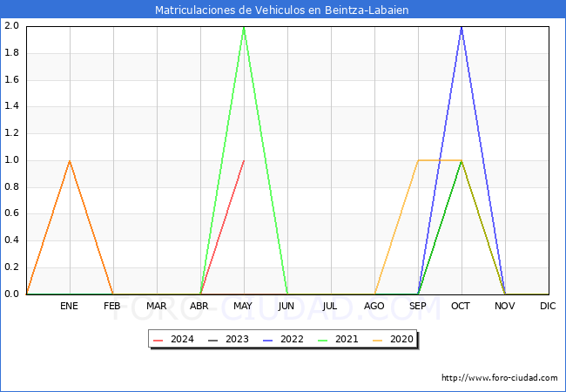Click the MAY month axis label

(x=243, y=306)
